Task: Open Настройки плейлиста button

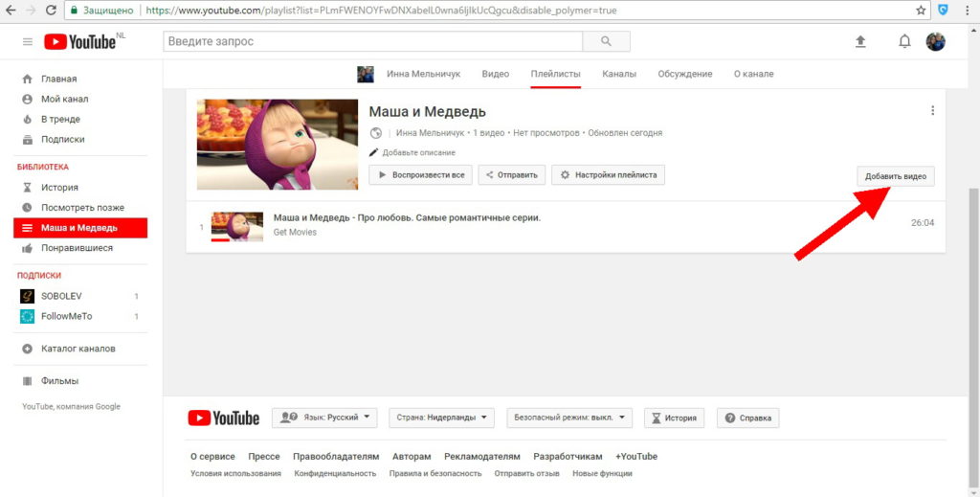Action: tap(608, 175)
